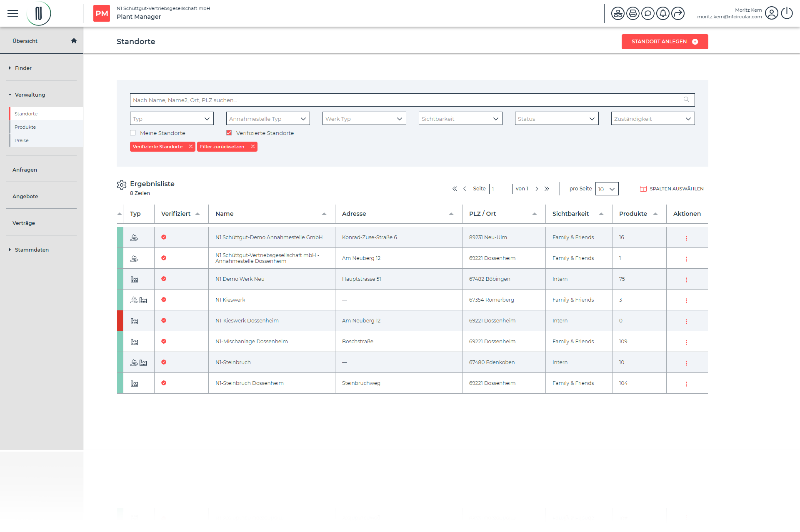The width and height of the screenshot is (800, 532).
Task: Open the chat messages icon
Action: coord(647,14)
